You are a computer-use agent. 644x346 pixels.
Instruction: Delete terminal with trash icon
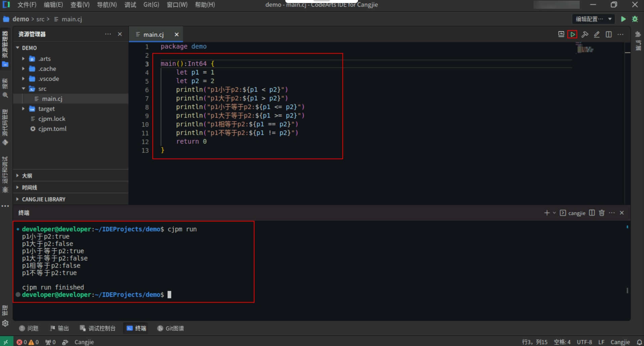pos(602,213)
